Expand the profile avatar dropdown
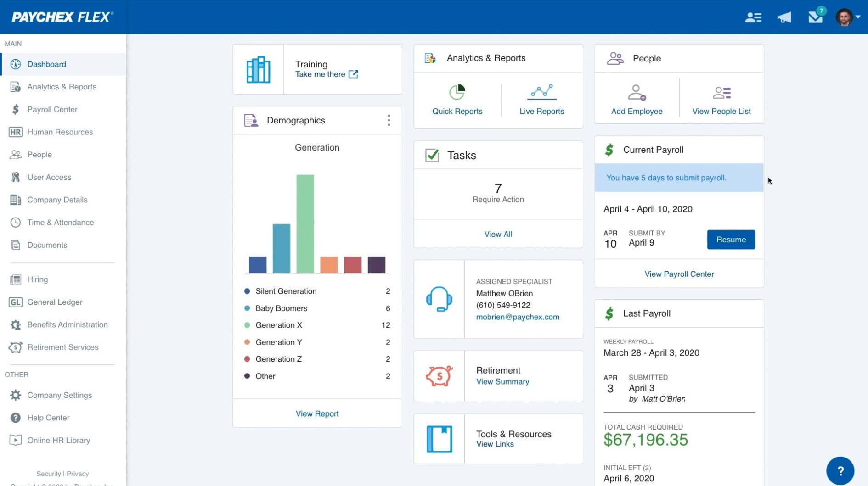The image size is (868, 486). [848, 17]
